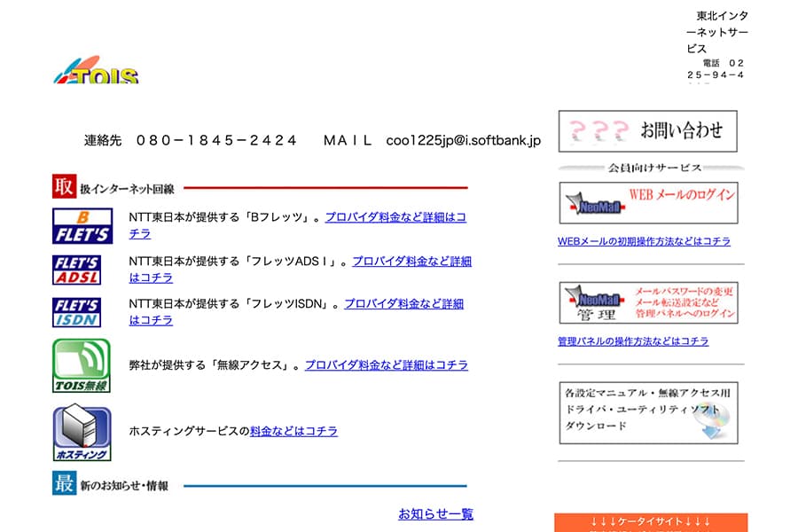Open the NeoMail 管理 panel login banner

coord(647,303)
